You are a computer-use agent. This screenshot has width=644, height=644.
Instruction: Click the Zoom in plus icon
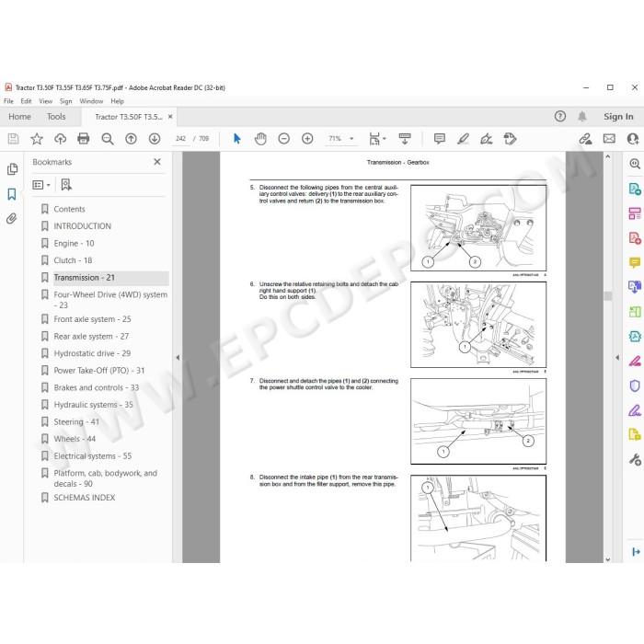pos(307,139)
